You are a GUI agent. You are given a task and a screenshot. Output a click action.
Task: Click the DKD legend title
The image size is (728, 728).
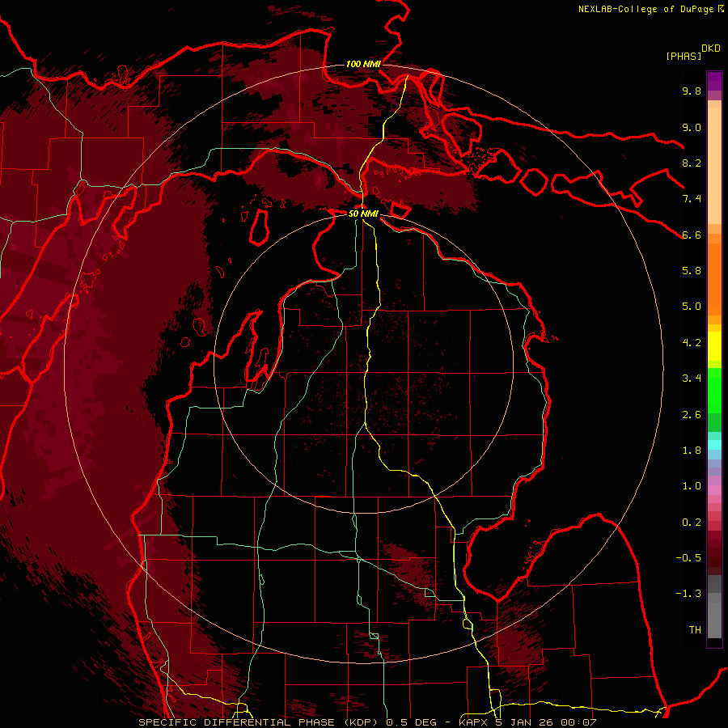pyautogui.click(x=711, y=49)
